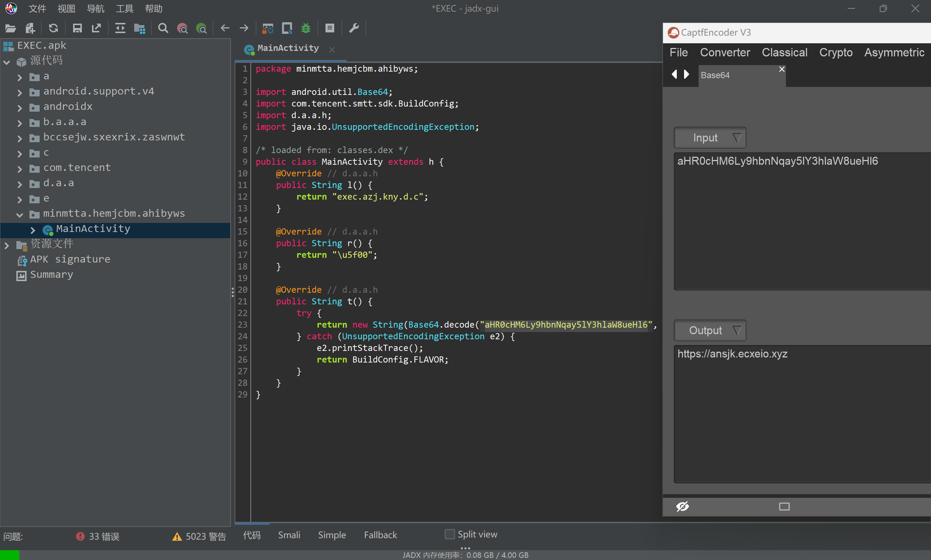Image resolution: width=931 pixels, height=560 pixels.
Task: Open the File menu in CaptfEncoder
Action: pyautogui.click(x=679, y=52)
